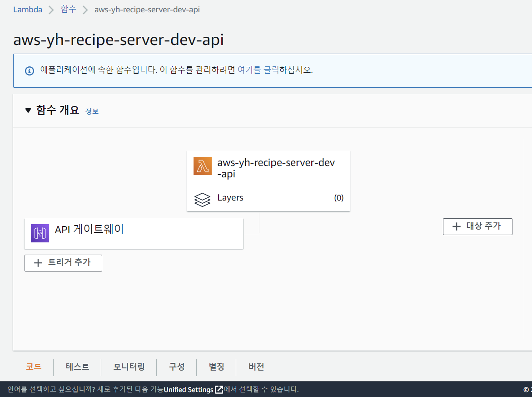Click the page title aws-yh-recipe-server-dev-api
Image resolution: width=532 pixels, height=397 pixels.
click(x=119, y=40)
